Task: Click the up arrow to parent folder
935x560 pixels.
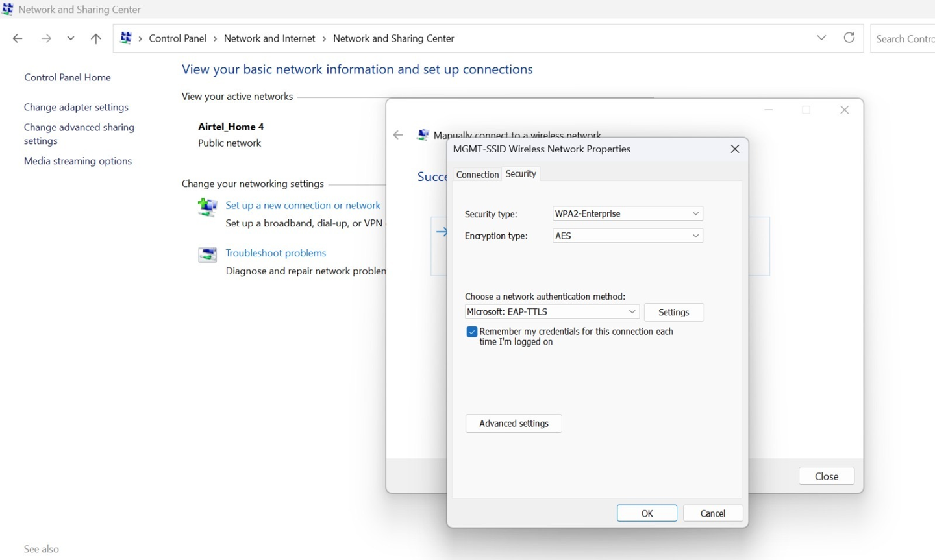Action: 96,38
